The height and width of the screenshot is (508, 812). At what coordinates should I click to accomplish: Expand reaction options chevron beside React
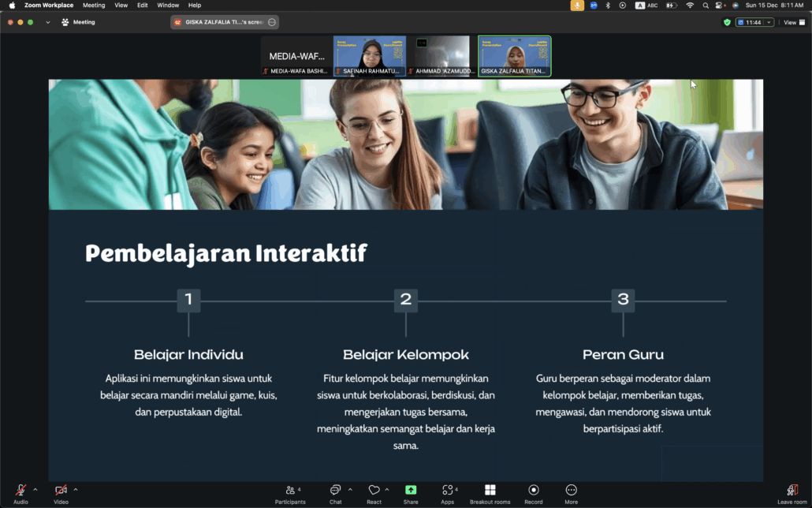click(x=387, y=490)
